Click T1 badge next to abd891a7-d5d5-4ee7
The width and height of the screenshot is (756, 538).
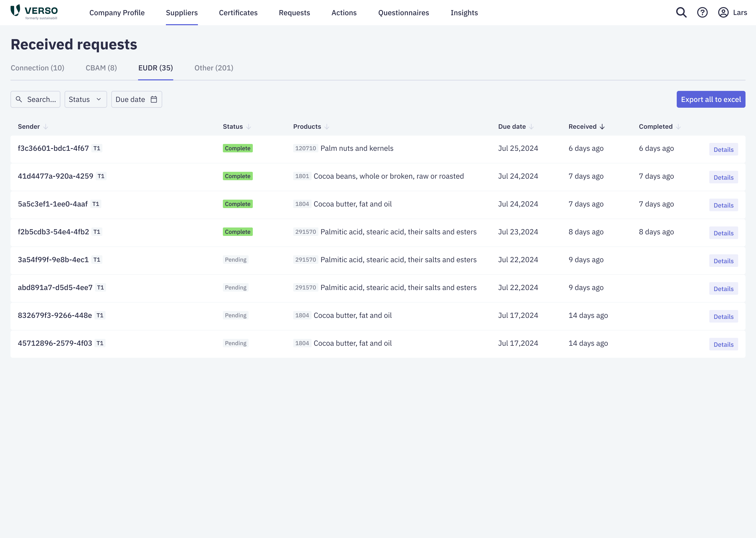point(100,288)
